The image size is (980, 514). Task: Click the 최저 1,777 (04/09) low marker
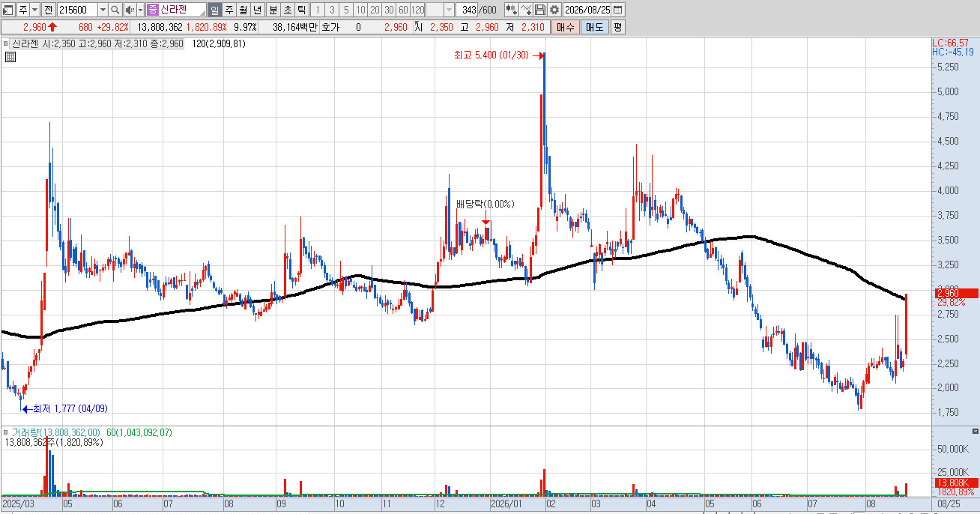pos(72,408)
